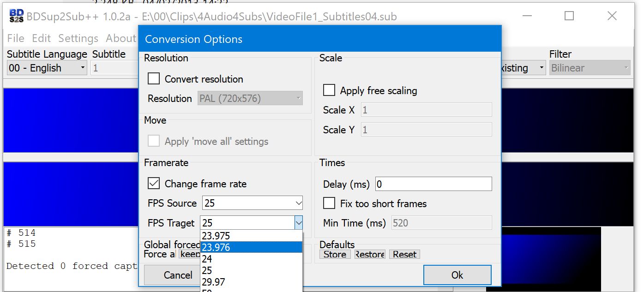The image size is (644, 292).
Task: Select 23.975 in the frame rate list
Action: tap(252, 236)
